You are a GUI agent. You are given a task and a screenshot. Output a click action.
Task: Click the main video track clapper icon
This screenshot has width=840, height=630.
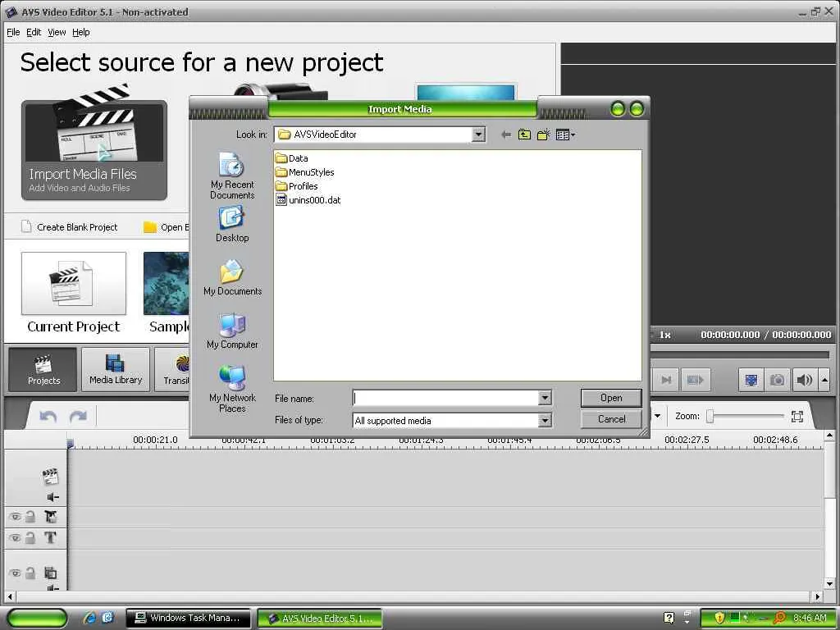(x=50, y=476)
